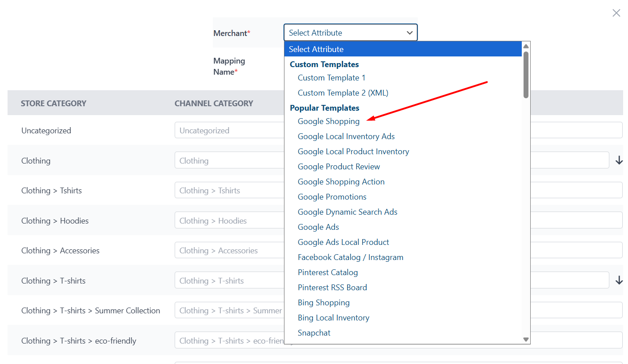
Task: Choose the highlighted Select Attribute option
Action: pyautogui.click(x=403, y=49)
